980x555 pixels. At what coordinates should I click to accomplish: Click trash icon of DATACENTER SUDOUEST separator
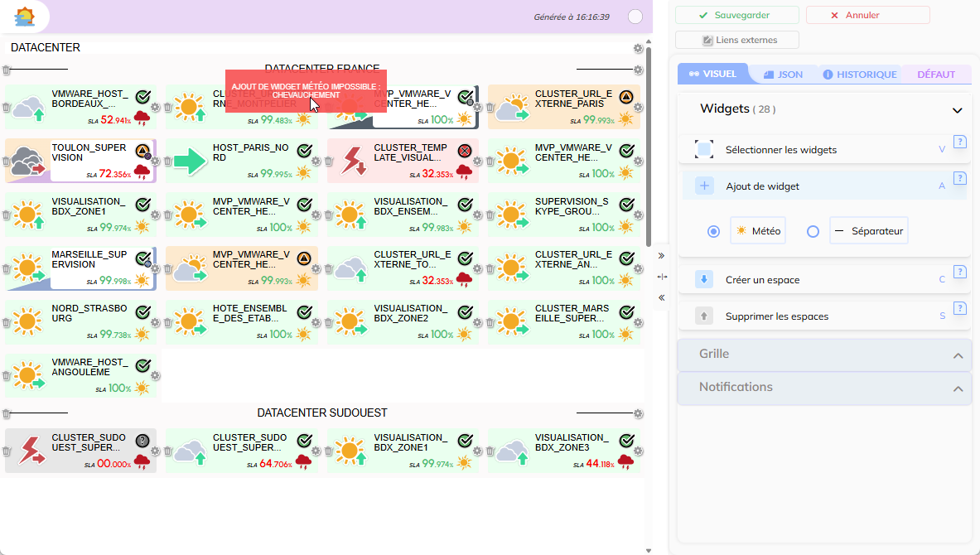pos(7,413)
